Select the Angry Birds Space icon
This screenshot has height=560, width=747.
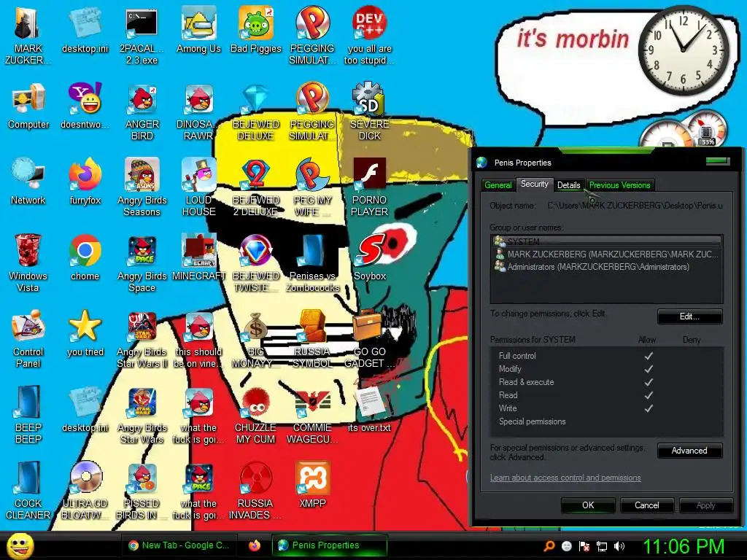click(x=142, y=262)
